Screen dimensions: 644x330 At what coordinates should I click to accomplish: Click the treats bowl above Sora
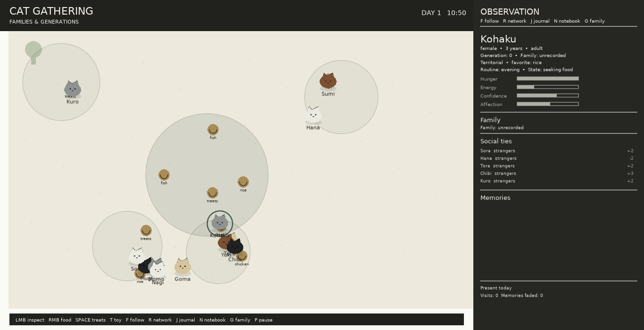pos(146,231)
